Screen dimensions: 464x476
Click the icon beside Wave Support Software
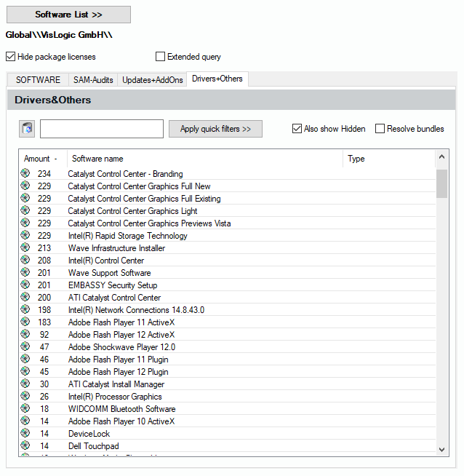(25, 273)
